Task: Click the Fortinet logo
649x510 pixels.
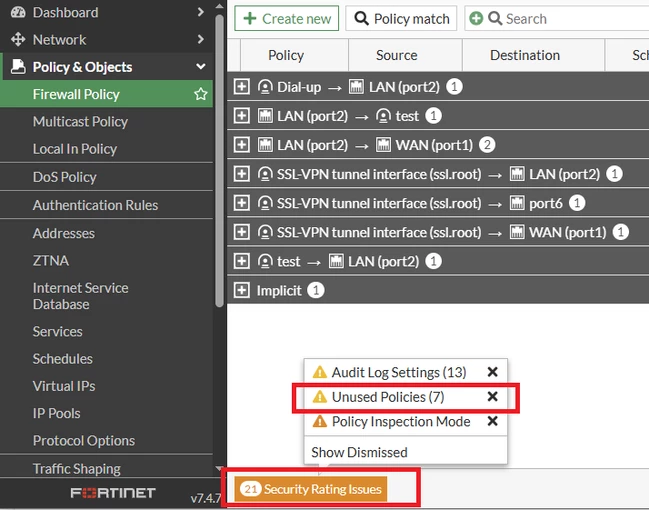Action: pyautogui.click(x=113, y=493)
